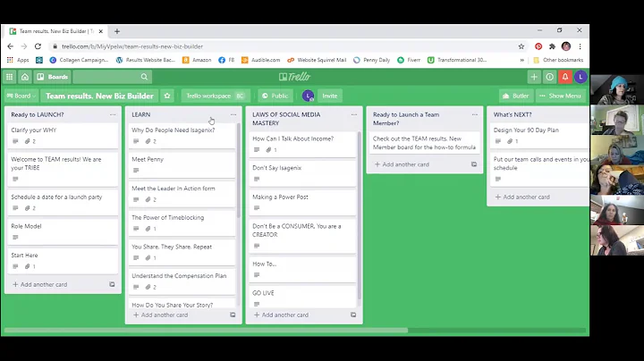Open Meet the Leader In Action form card

[182, 194]
